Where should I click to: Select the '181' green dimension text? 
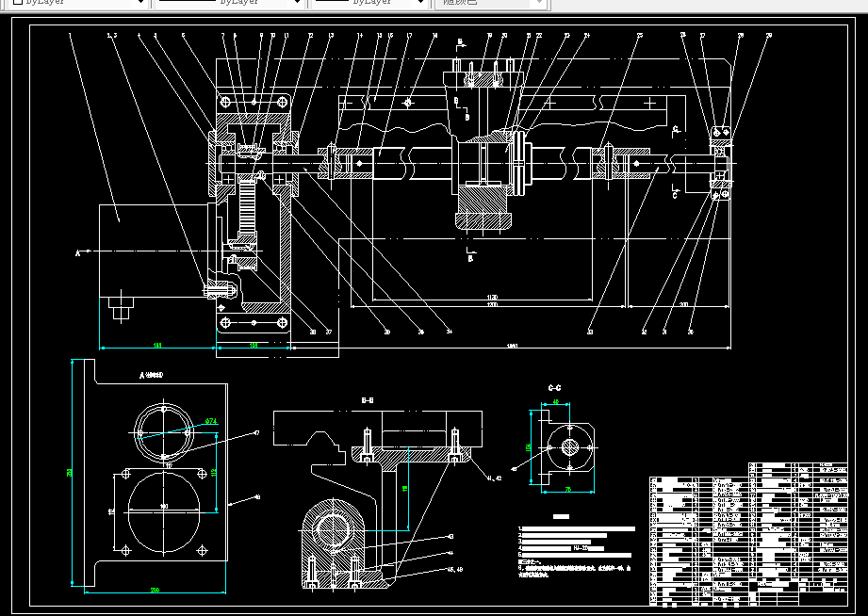pyautogui.click(x=157, y=346)
